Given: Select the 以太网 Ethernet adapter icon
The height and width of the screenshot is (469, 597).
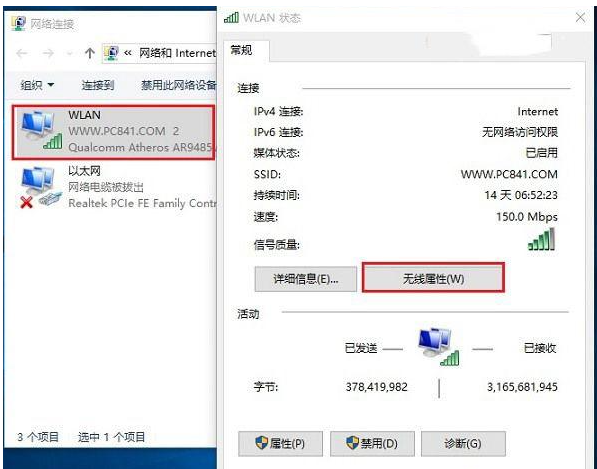Looking at the screenshot, I should 41,187.
